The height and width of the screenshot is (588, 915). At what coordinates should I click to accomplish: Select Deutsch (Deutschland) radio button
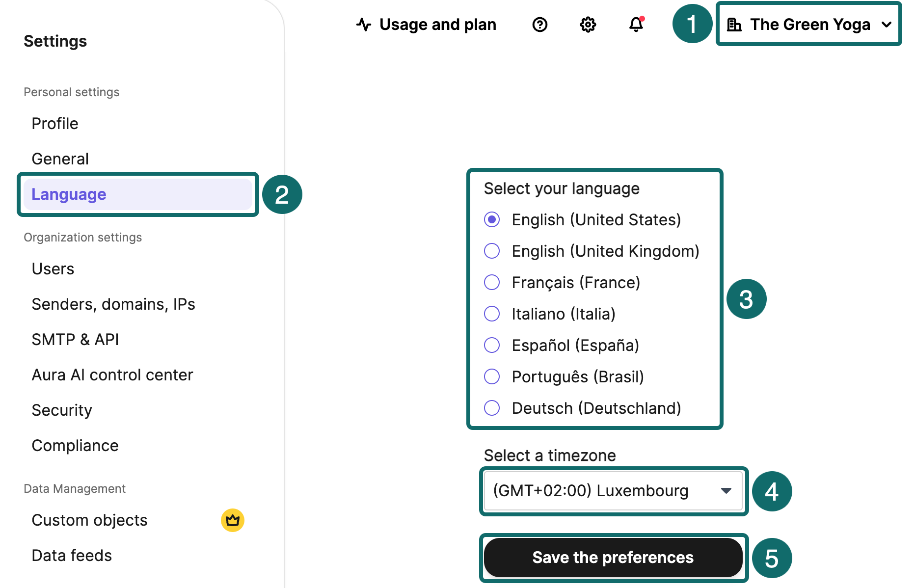point(492,408)
